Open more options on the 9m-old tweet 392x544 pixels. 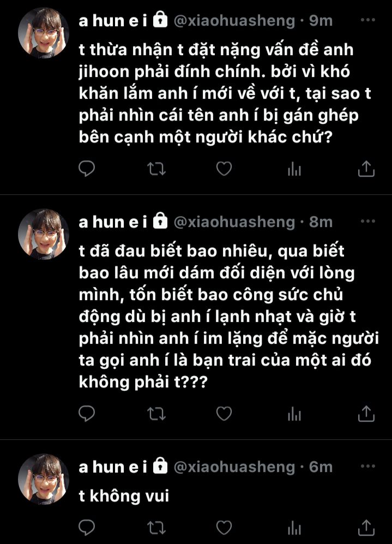coord(367,20)
